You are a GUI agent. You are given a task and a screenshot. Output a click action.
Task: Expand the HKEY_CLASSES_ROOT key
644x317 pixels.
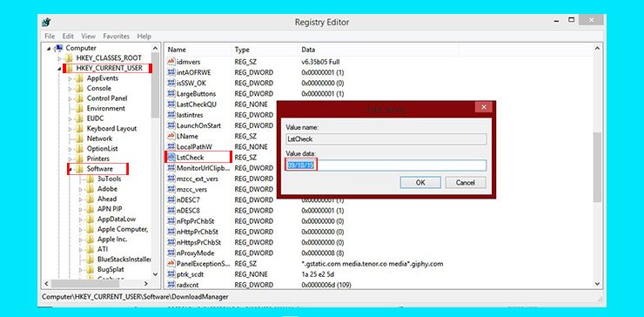point(59,58)
